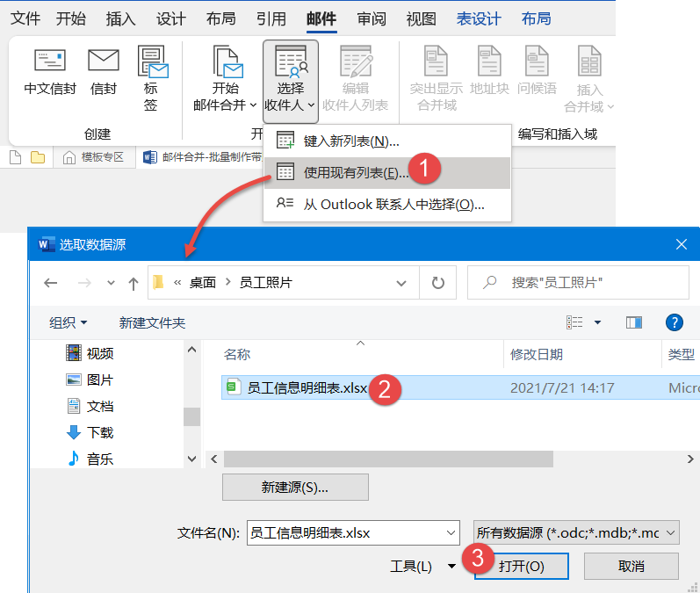Click the 新建源 button
The width and height of the screenshot is (700, 593).
(295, 487)
